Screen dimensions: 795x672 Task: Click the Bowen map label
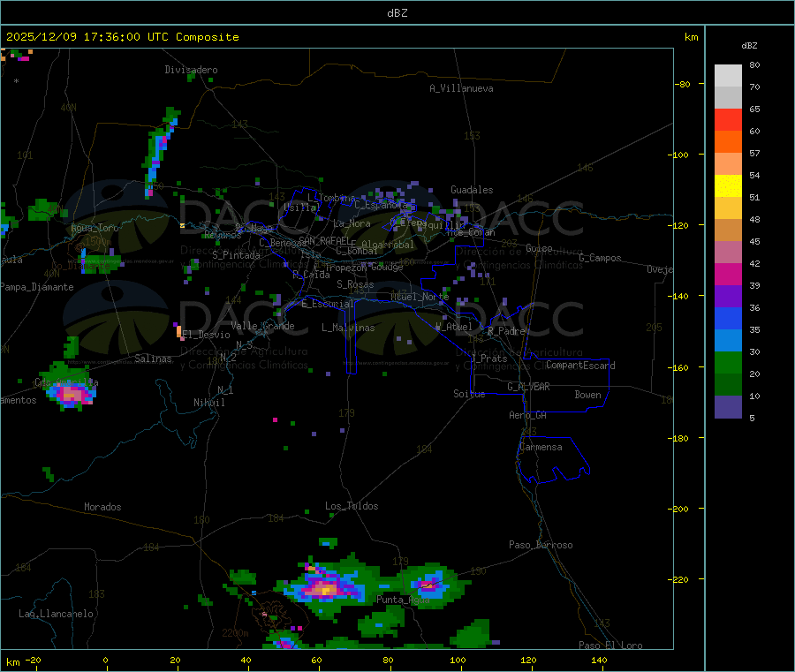coord(587,395)
